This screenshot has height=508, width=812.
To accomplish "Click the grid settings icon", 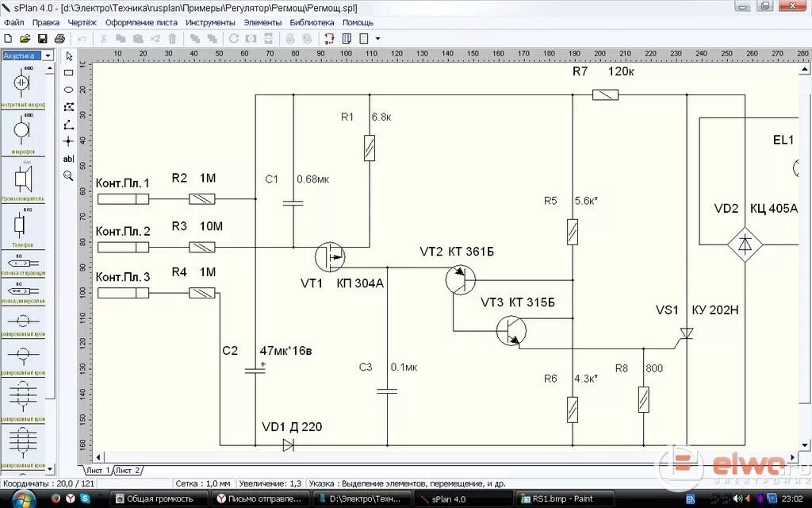I will [x=364, y=38].
